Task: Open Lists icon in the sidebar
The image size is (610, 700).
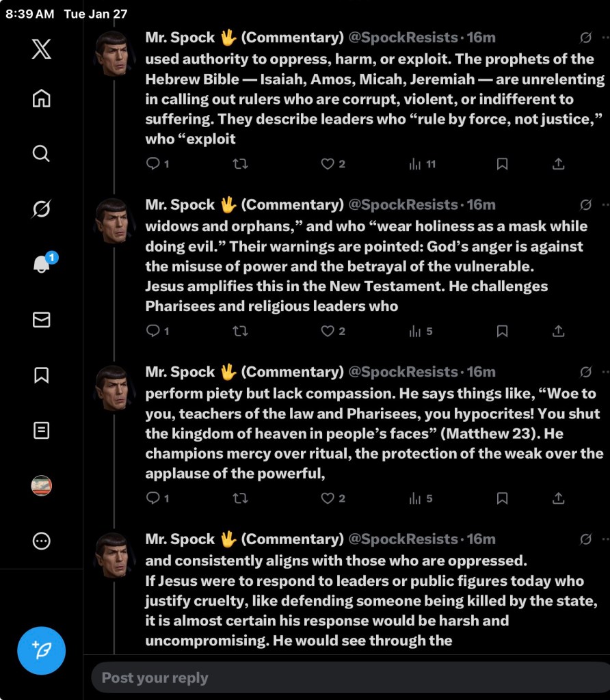Action: (41, 431)
